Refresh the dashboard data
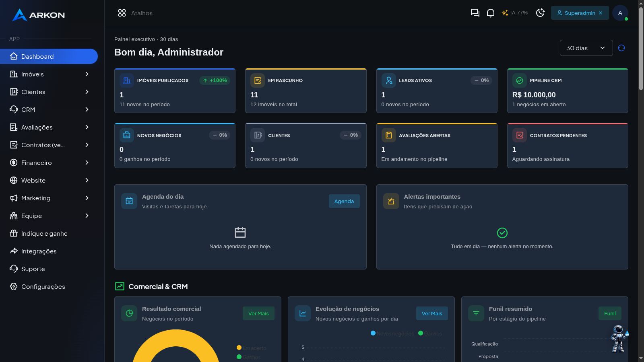The height and width of the screenshot is (362, 644). [x=621, y=48]
